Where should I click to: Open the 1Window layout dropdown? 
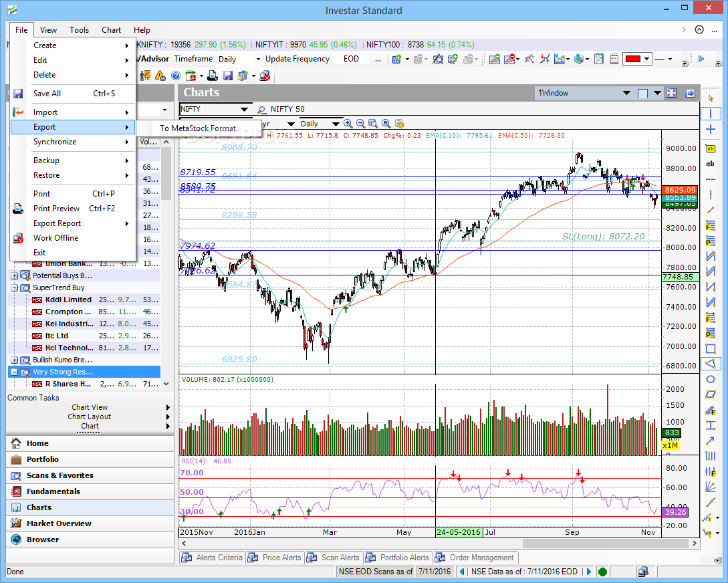(626, 93)
